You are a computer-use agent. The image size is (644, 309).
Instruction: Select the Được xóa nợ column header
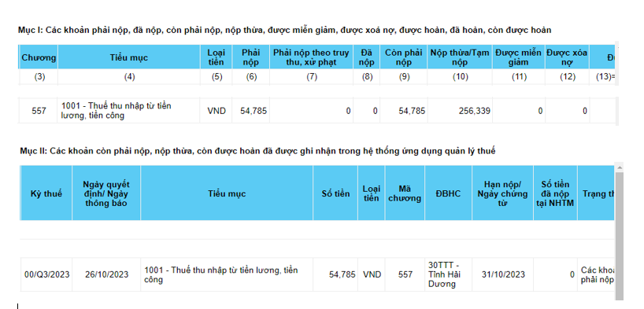coord(568,57)
